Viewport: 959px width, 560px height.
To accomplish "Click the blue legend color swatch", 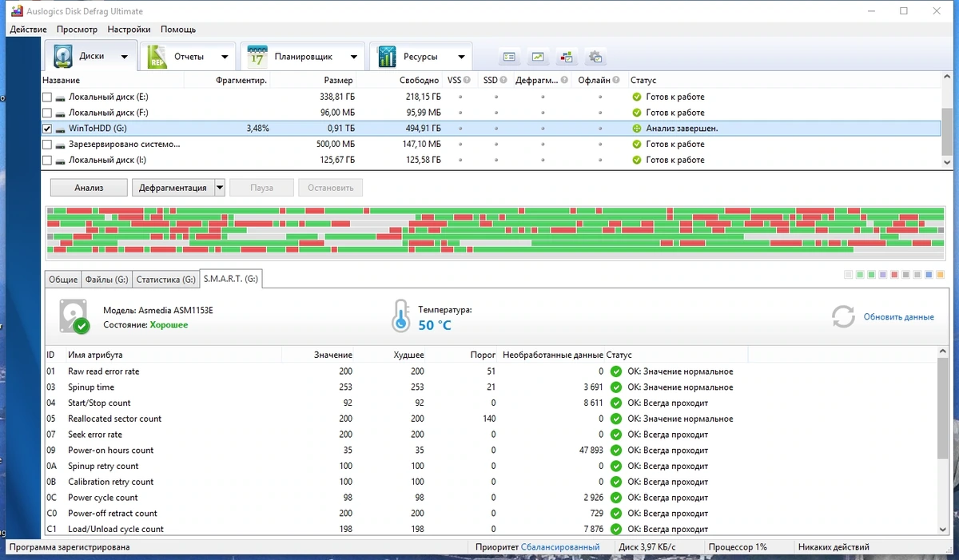I will tap(929, 275).
